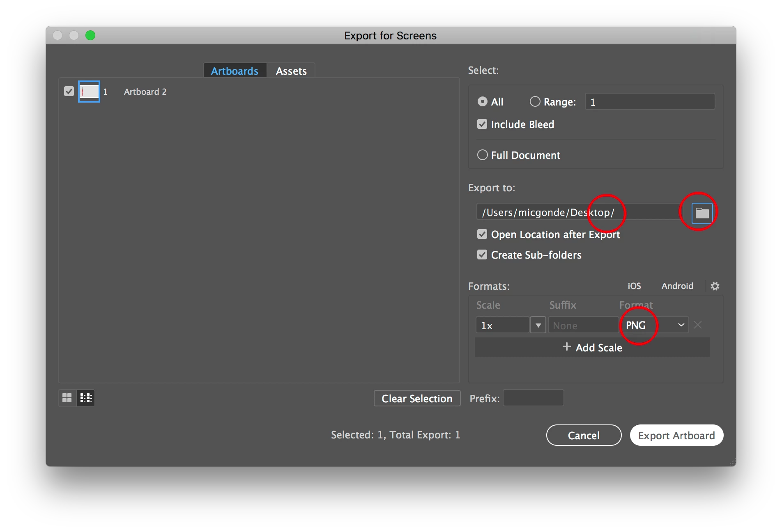Add Scale row to formats list
This screenshot has height=532, width=782.
tap(592, 347)
